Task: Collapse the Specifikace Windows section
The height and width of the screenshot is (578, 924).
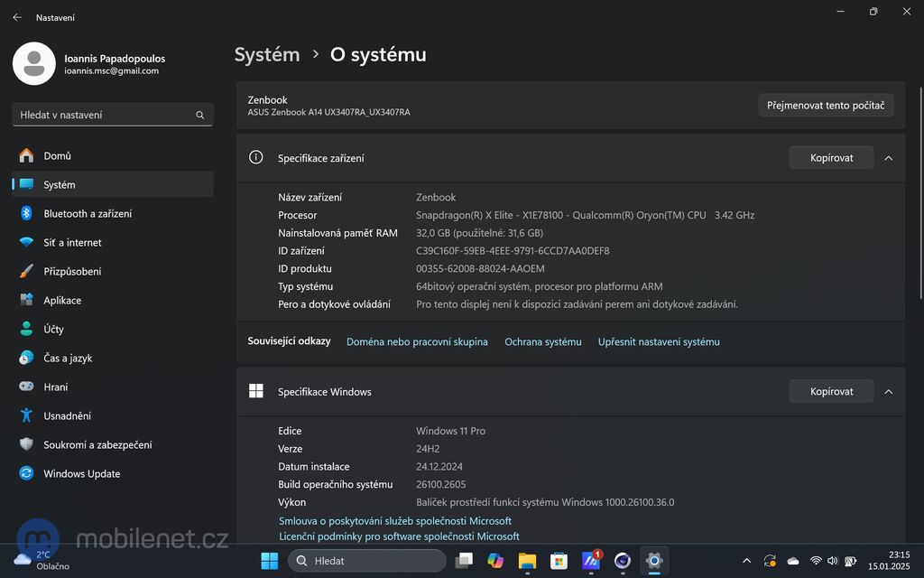Action: [888, 391]
